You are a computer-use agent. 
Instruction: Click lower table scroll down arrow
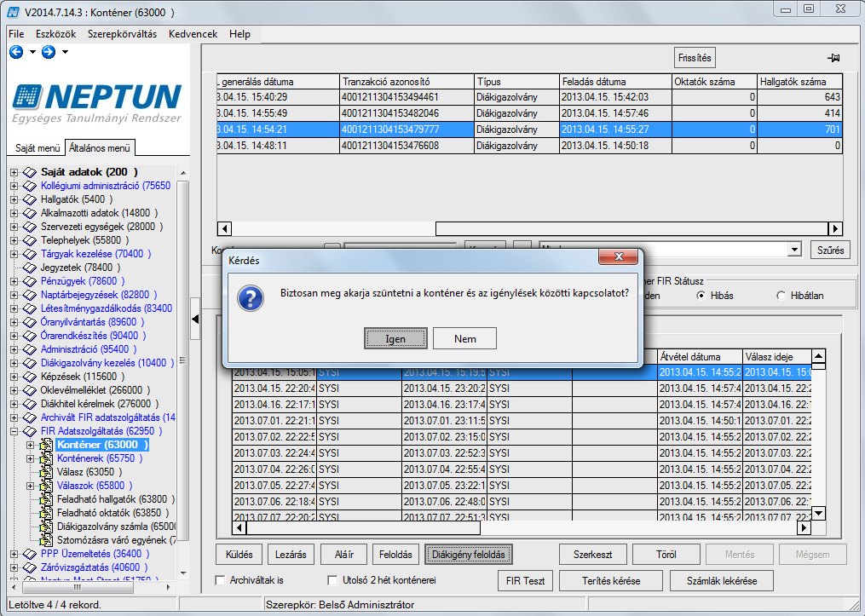click(819, 514)
